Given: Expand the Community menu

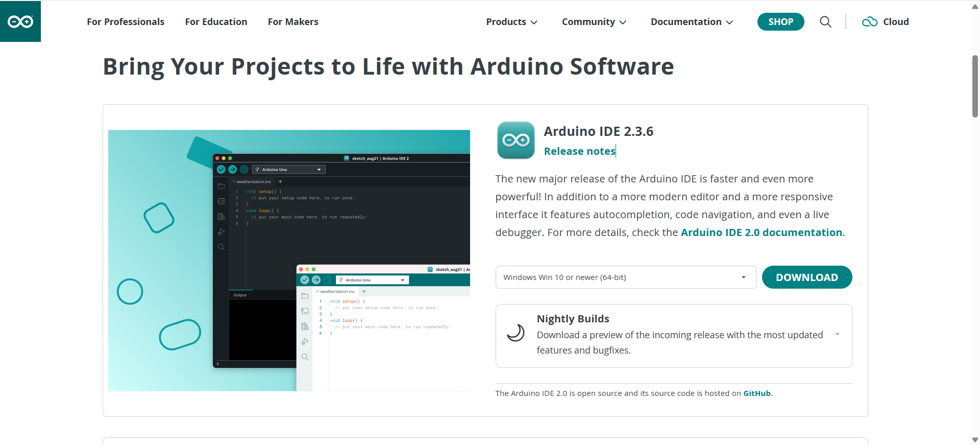Looking at the screenshot, I should (x=594, y=22).
